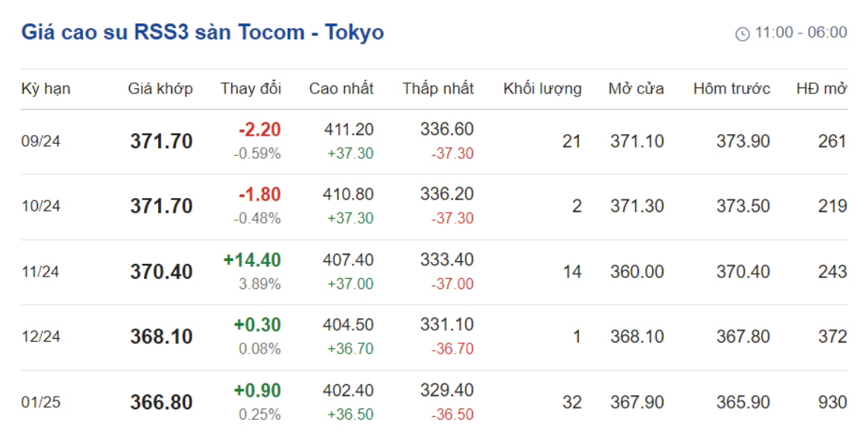Select the Kỳ hạn column header
The width and height of the screenshot is (868, 436).
(x=46, y=88)
